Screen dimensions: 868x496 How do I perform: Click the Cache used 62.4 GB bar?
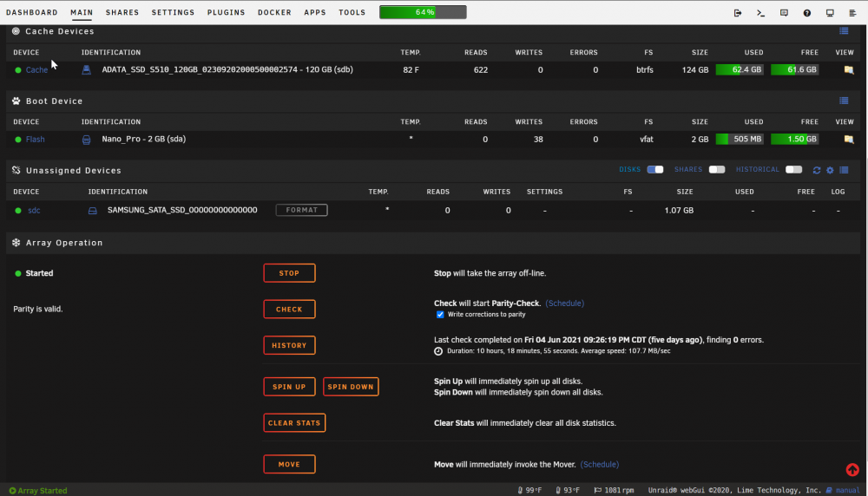(740, 69)
